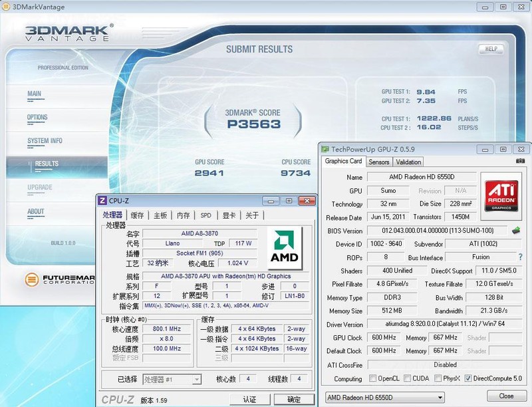Screen dimensions: 532x407
Task: Select the Graphics Card tab in GPU-Z
Action: tap(343, 161)
